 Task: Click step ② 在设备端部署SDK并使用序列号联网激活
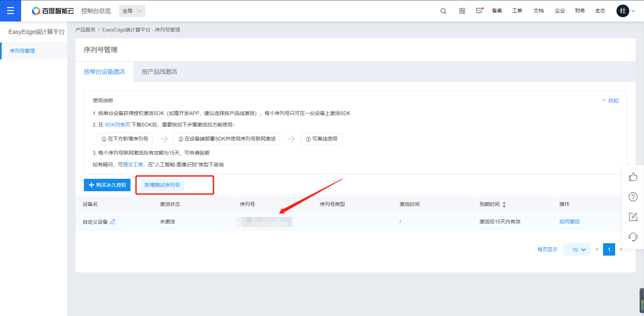click(227, 139)
